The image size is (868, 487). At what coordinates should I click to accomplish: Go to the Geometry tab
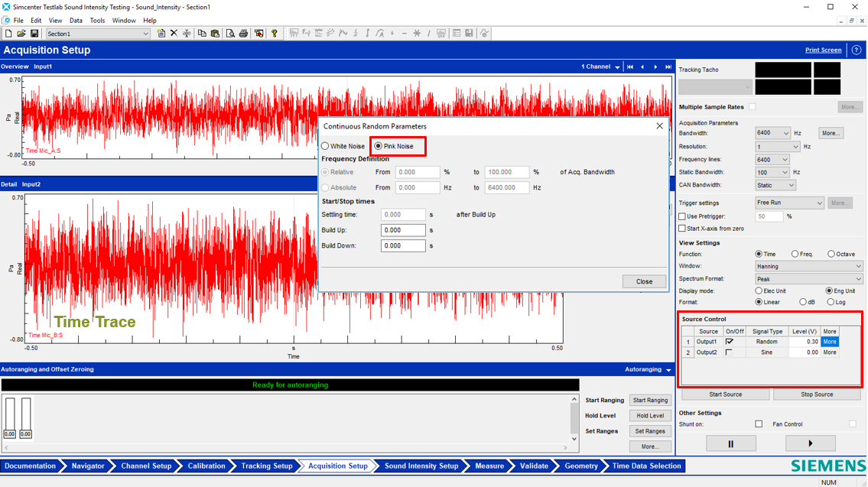pos(580,466)
